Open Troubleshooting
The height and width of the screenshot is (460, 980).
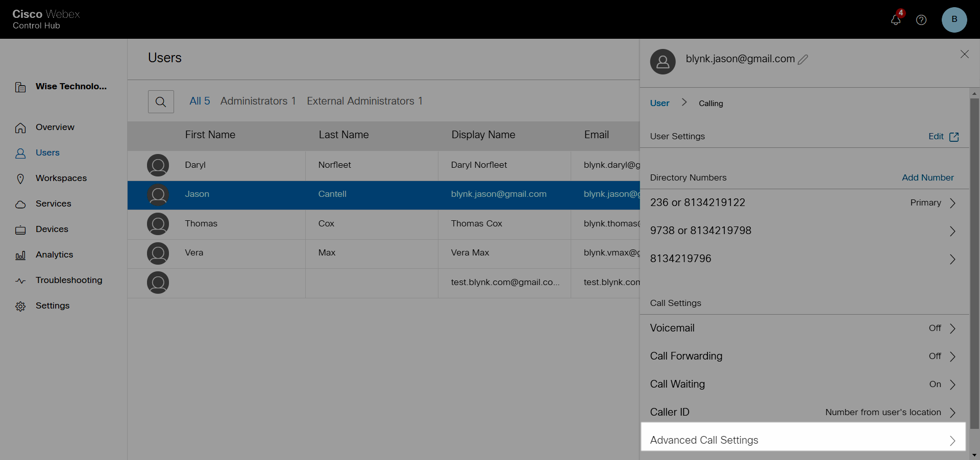tap(69, 280)
